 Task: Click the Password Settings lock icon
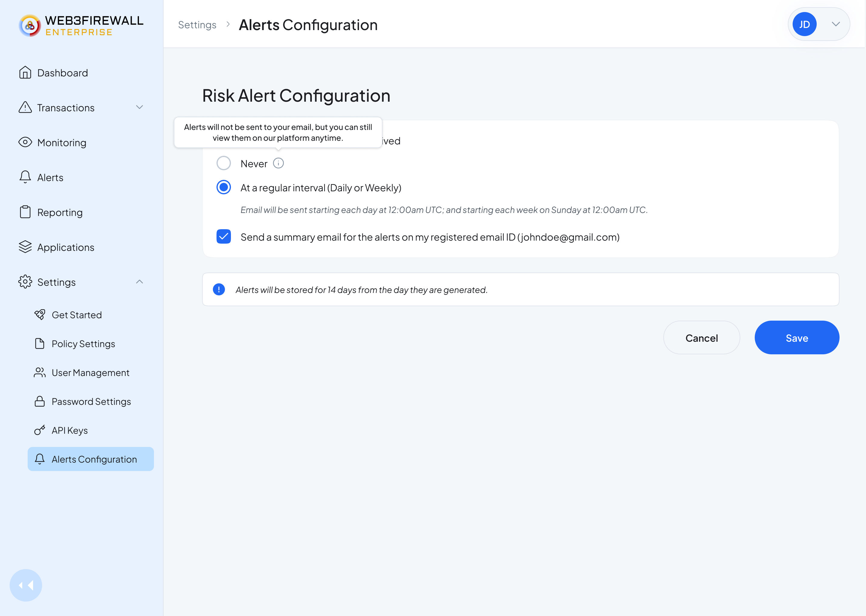click(39, 401)
